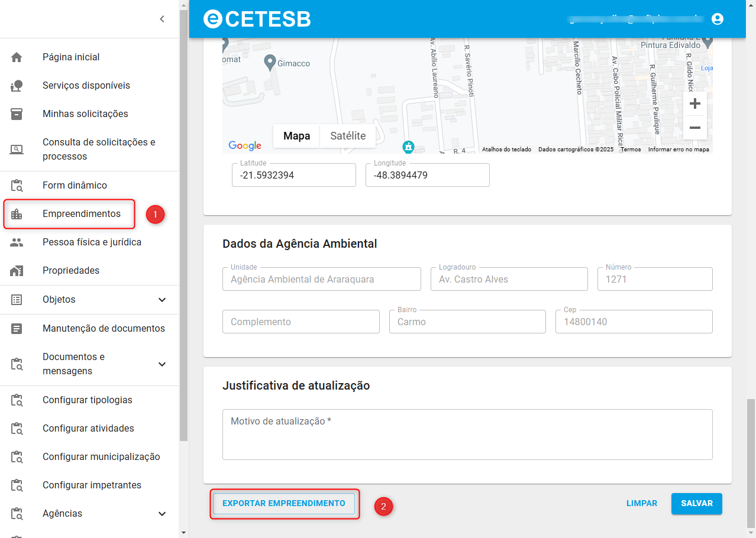Click the map zoom out minus button
The height and width of the screenshot is (538, 756).
(695, 128)
